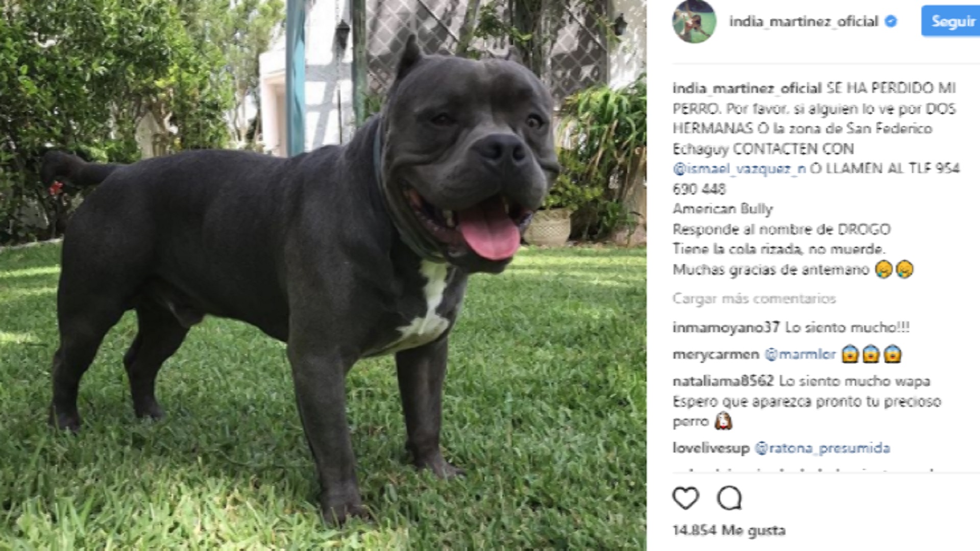Click the dog photo of the post

(x=323, y=275)
